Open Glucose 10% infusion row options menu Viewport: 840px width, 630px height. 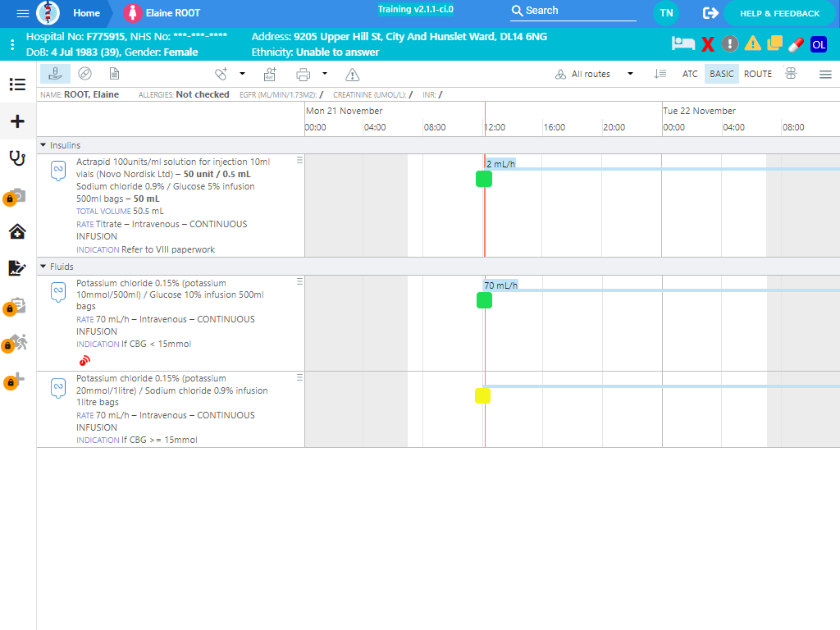click(299, 281)
